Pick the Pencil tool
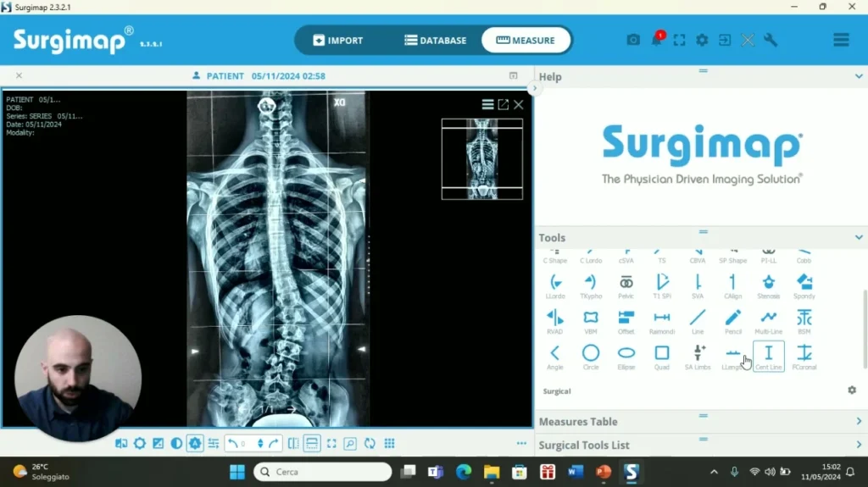The image size is (868, 487). 733,322
